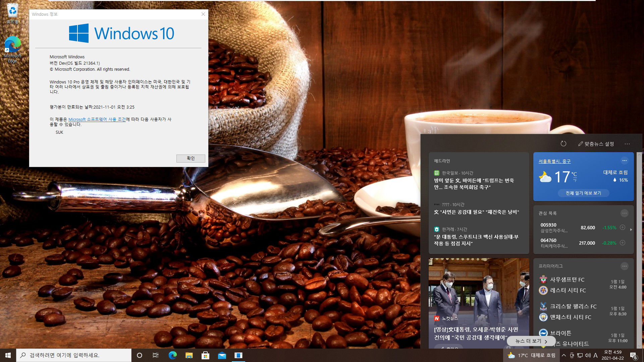Image resolution: width=644 pixels, height=362 pixels.
Task: Open File Explorer from the taskbar
Action: (x=189, y=355)
